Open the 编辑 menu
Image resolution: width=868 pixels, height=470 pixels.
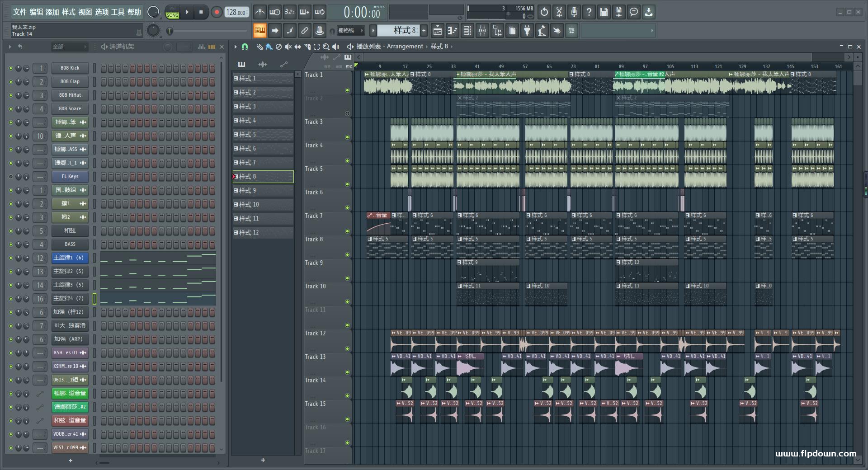coord(36,12)
